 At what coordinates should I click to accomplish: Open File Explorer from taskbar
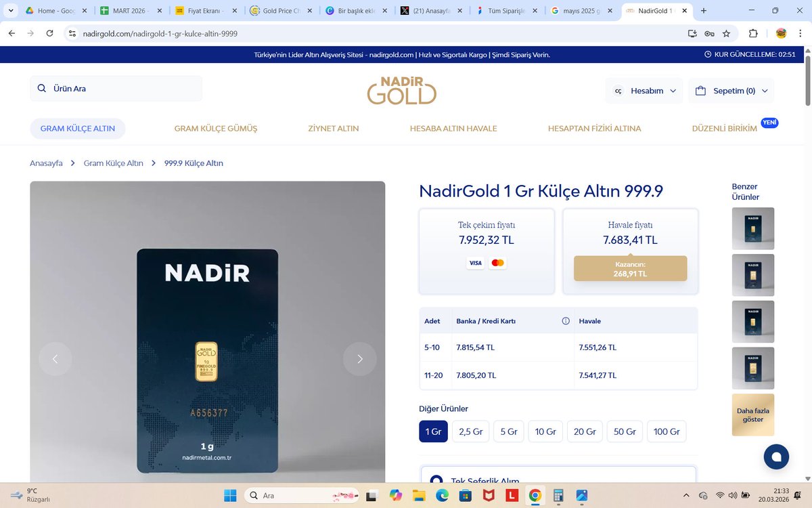(419, 495)
